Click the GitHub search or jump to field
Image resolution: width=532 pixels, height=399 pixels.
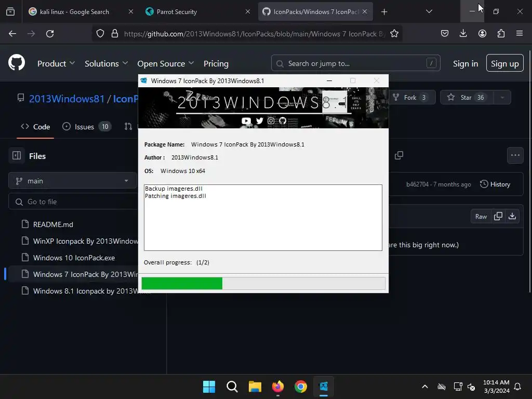355,63
